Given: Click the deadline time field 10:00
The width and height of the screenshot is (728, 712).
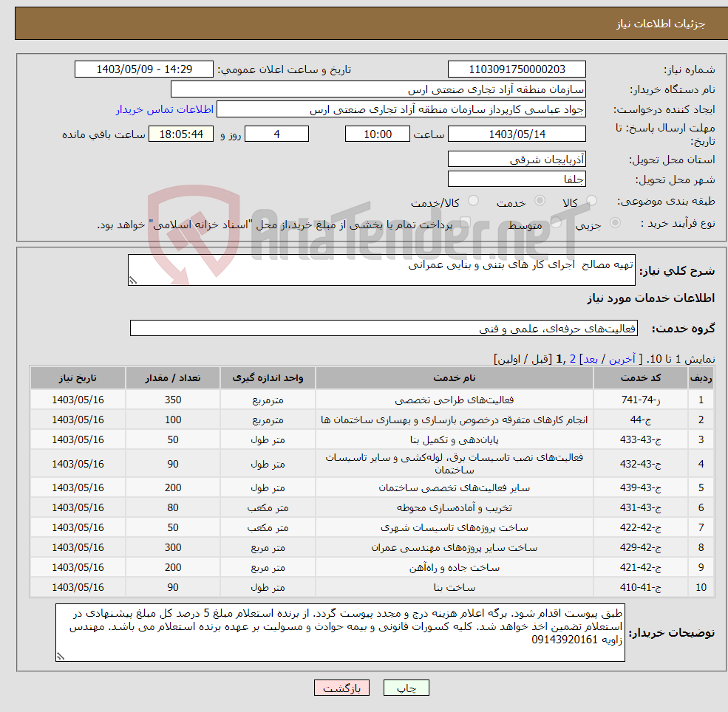Looking at the screenshot, I should click(378, 134).
